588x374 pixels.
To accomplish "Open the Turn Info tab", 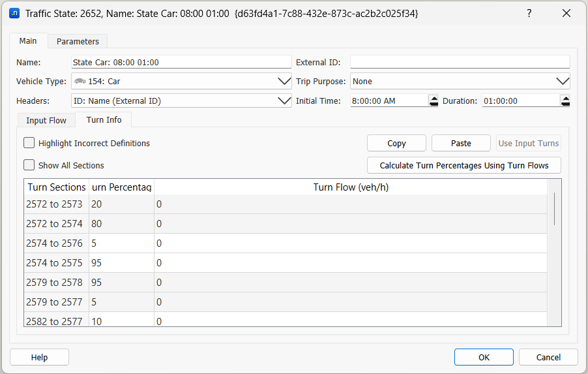I will 104,120.
